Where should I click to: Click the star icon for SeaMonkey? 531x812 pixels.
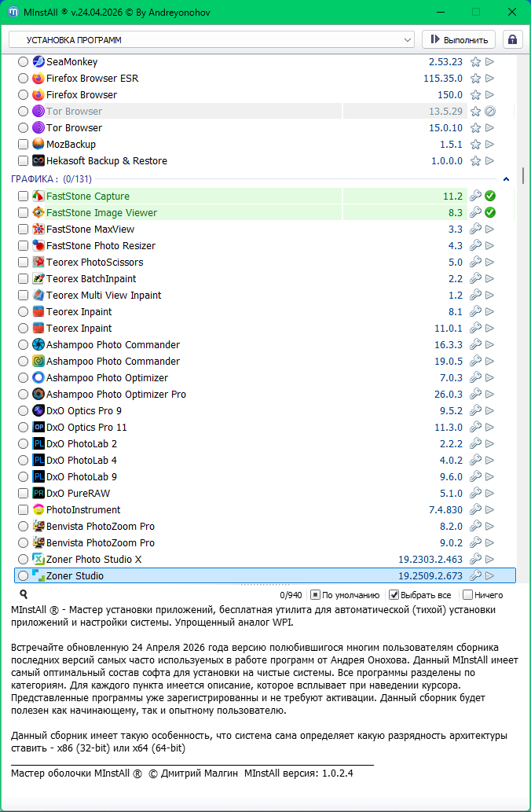point(475,62)
